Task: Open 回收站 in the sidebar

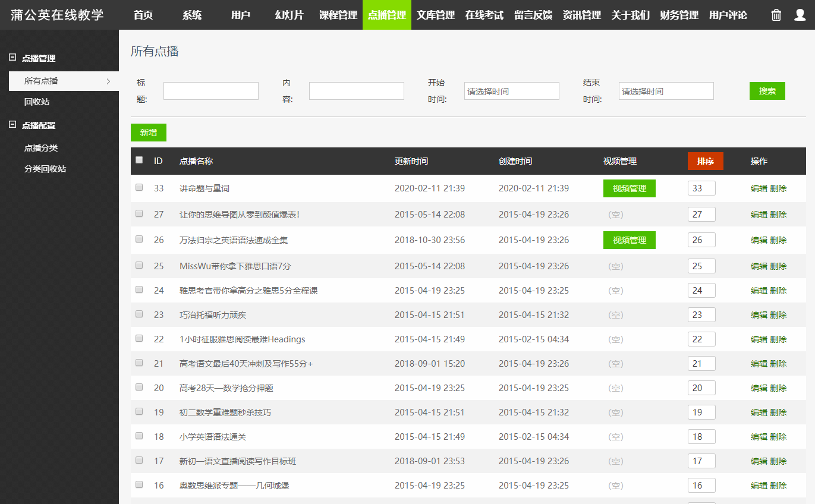Action: tap(37, 102)
